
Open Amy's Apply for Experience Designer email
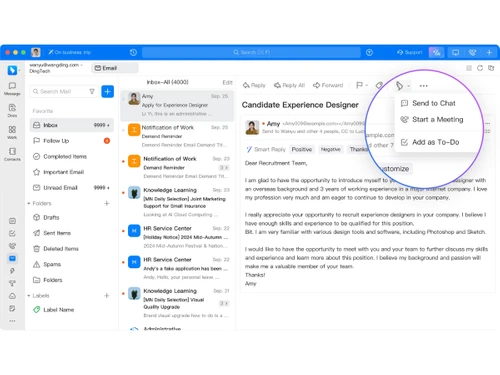tap(177, 105)
